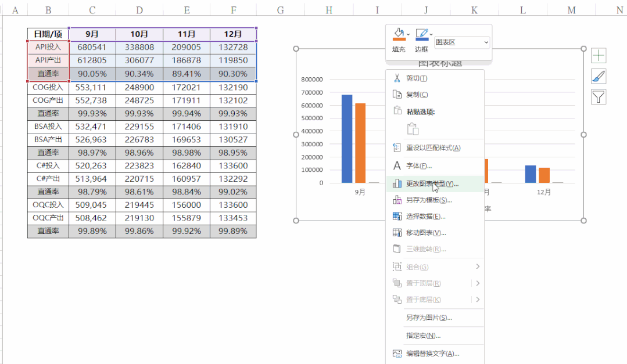The image size is (627, 364).
Task: Click the cell labeled BSA产出
Action: (48, 140)
